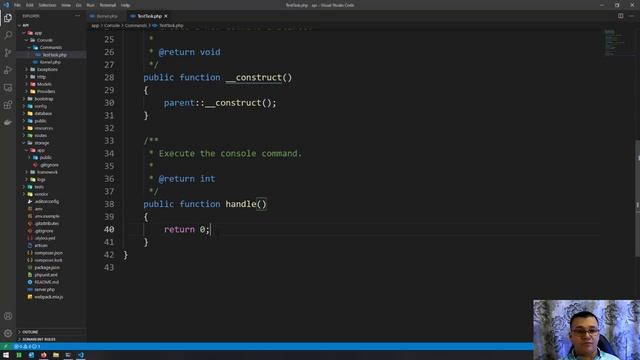The image size is (640, 360).
Task: Collapse the app folder in Explorer
Action: click(x=38, y=33)
